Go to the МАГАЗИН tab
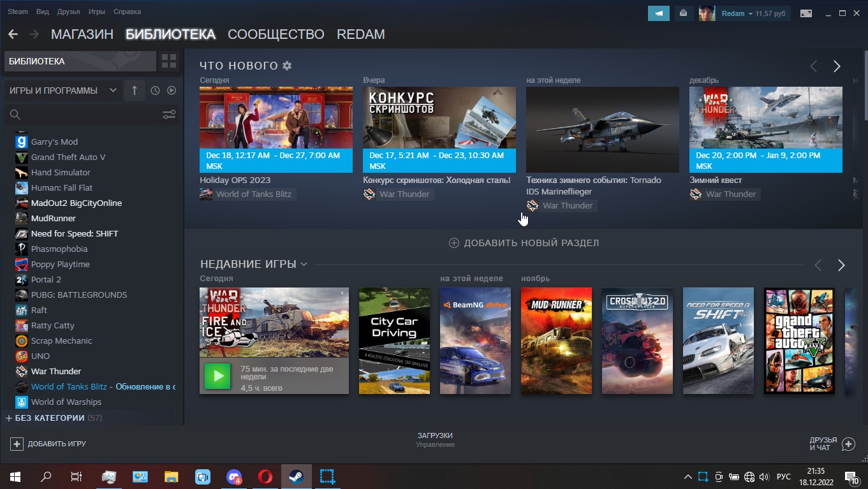Screen dimensions: 868x489 [82, 34]
